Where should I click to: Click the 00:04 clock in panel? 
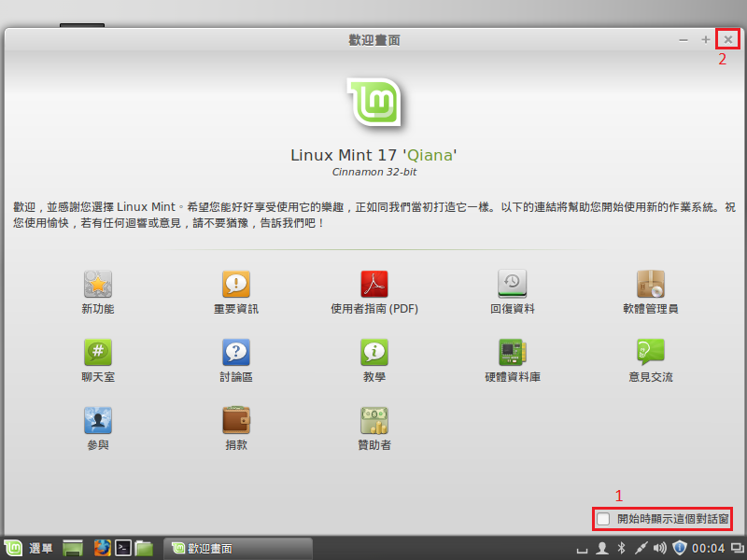coord(710,548)
